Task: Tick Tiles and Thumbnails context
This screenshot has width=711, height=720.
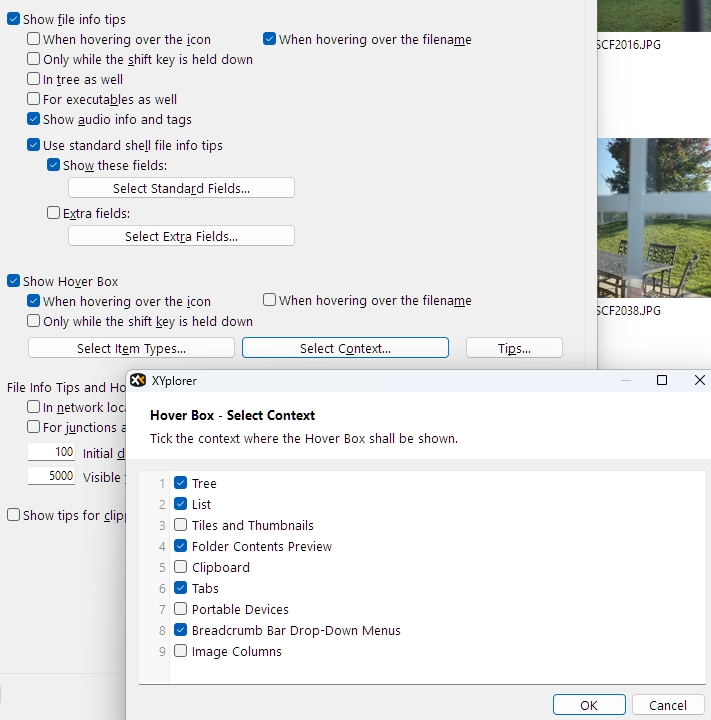Action: [x=181, y=524]
